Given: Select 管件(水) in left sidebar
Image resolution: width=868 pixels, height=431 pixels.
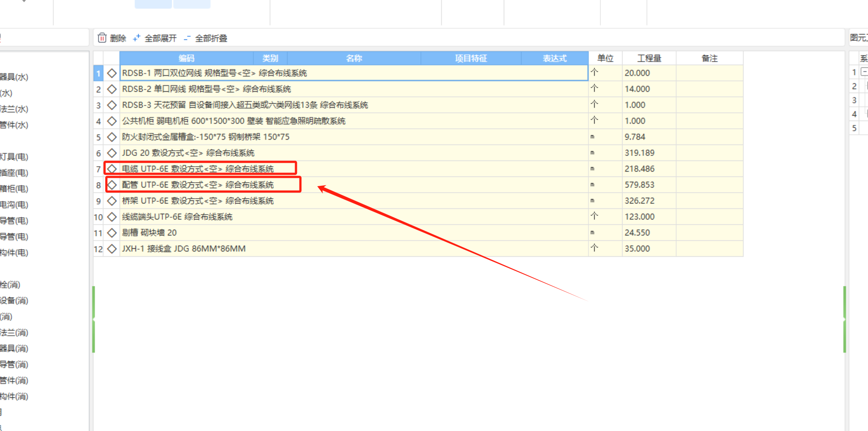Looking at the screenshot, I should (x=14, y=125).
